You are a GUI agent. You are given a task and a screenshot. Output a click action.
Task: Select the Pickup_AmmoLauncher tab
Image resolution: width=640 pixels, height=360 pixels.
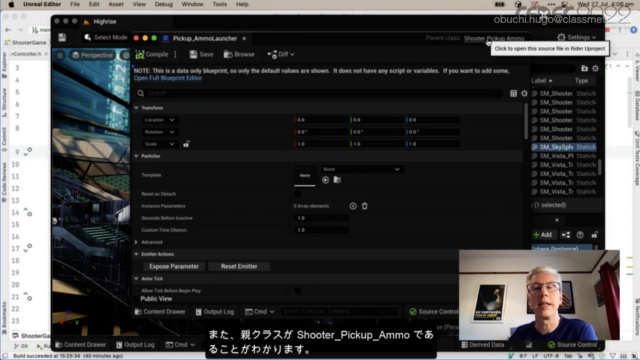[204, 38]
